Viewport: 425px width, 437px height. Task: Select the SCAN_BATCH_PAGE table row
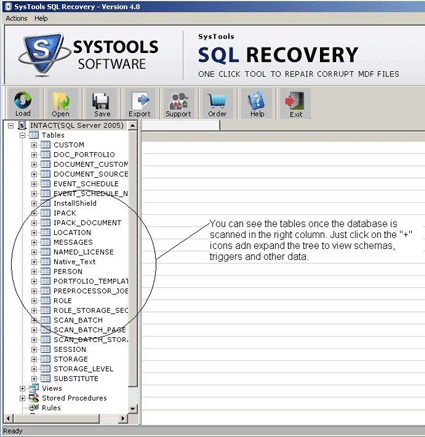[90, 330]
